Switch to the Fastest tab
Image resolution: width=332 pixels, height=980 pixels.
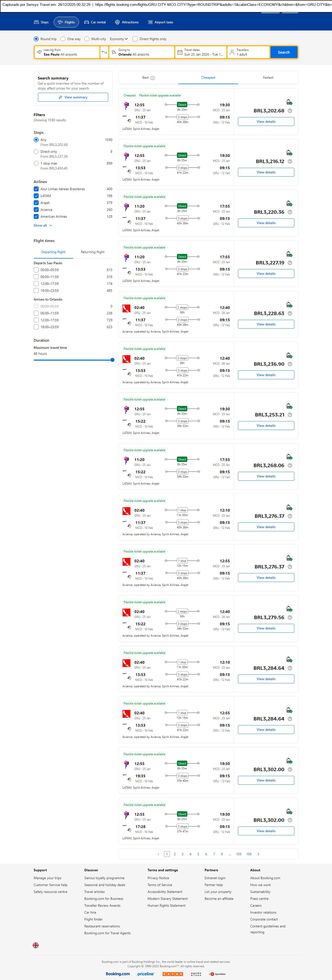[x=268, y=78]
